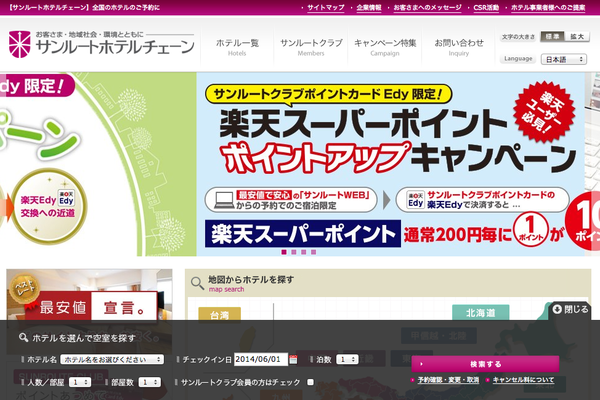This screenshot has width=600, height=400.
Task: Select the second carousel indicator dot
Action: [294, 252]
